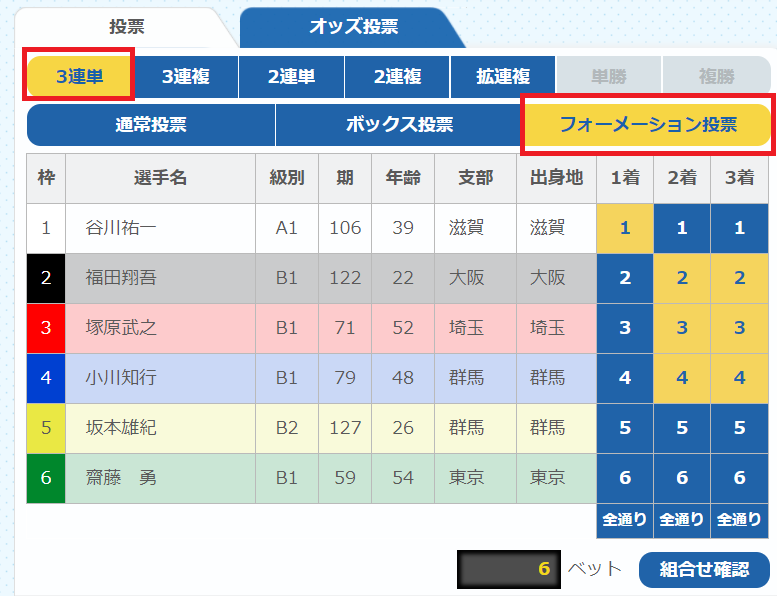Select the 2連複 bet type
Image resolution: width=777 pixels, height=596 pixels.
coord(397,76)
